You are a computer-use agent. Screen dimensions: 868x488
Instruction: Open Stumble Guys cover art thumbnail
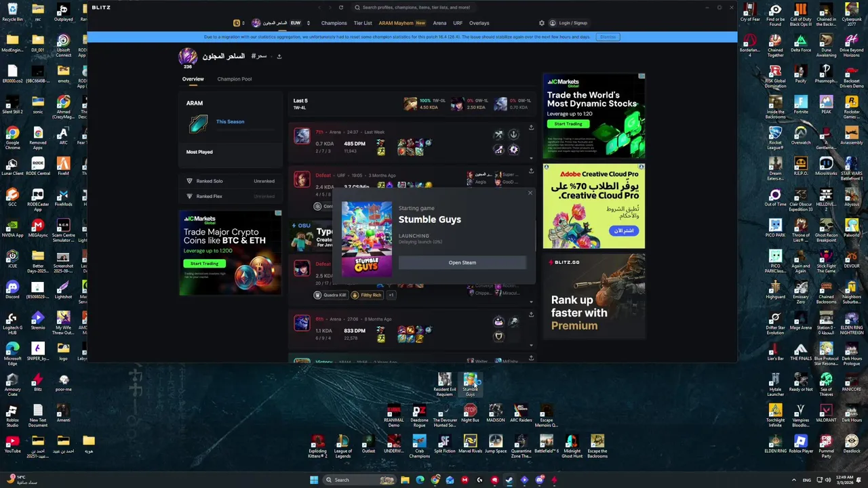(x=367, y=239)
